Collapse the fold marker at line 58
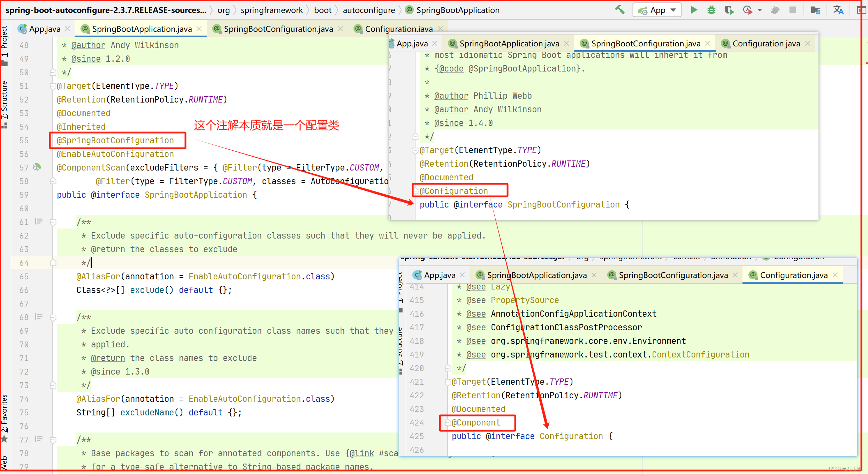 coord(53,181)
